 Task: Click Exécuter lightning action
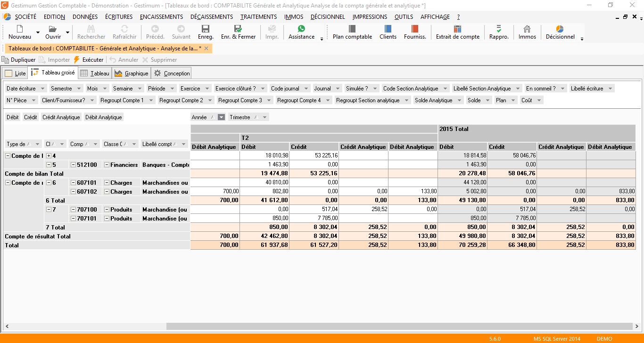pos(88,60)
